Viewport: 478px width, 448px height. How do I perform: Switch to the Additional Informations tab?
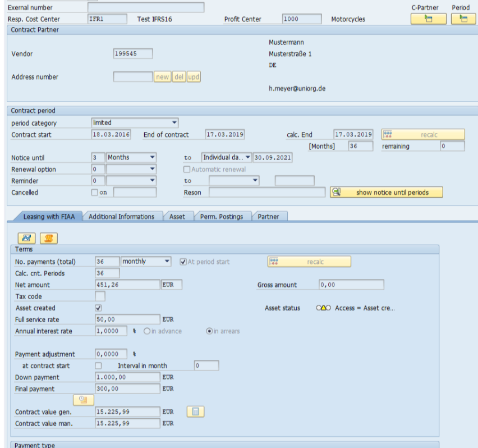121,217
